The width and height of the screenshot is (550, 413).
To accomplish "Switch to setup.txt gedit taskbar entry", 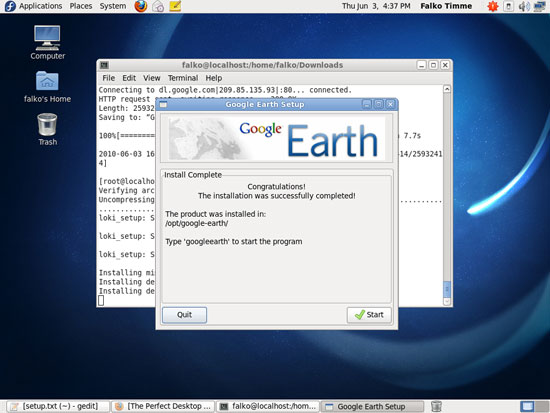I will (x=58, y=406).
